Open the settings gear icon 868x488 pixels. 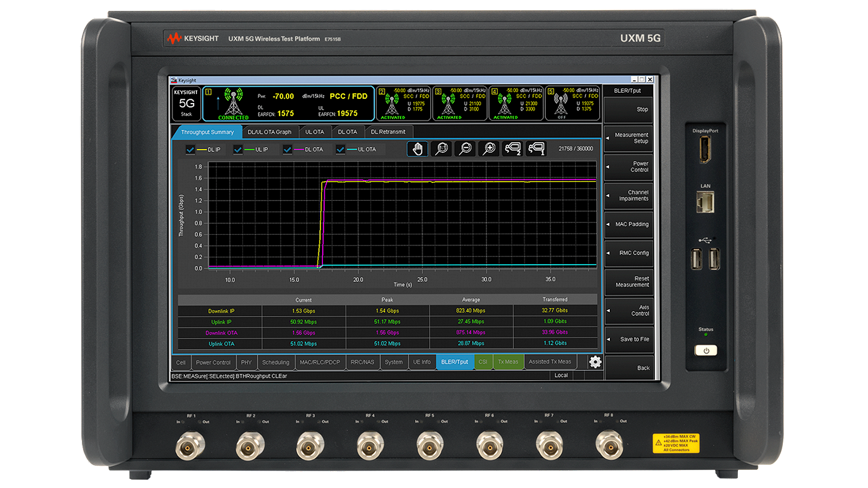(x=595, y=362)
